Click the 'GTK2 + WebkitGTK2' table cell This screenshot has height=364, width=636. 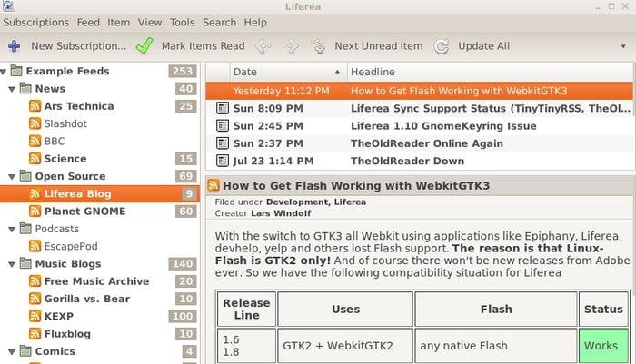pyautogui.click(x=345, y=346)
